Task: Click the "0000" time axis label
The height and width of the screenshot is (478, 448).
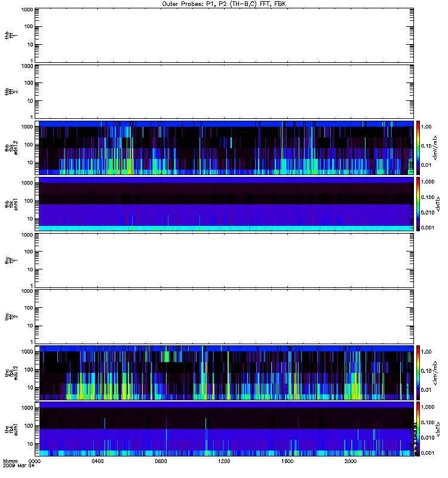Action: (35, 461)
